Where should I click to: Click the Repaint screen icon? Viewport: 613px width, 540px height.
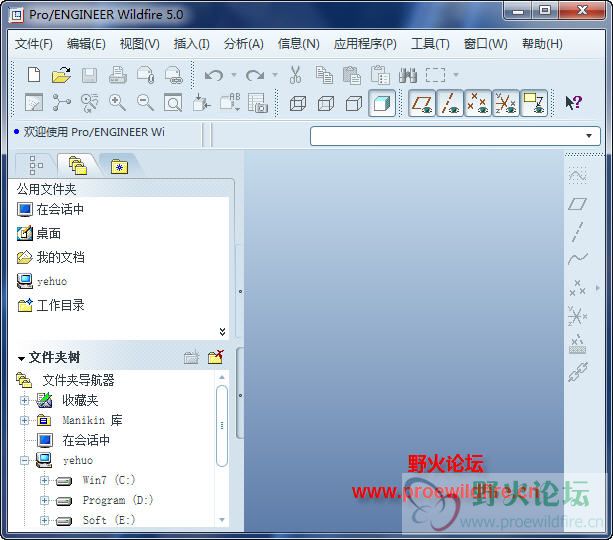(x=34, y=103)
